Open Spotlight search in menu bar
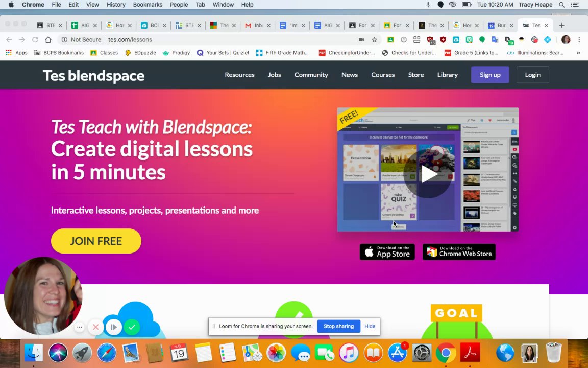Screen dimensions: 588x368 (562, 5)
